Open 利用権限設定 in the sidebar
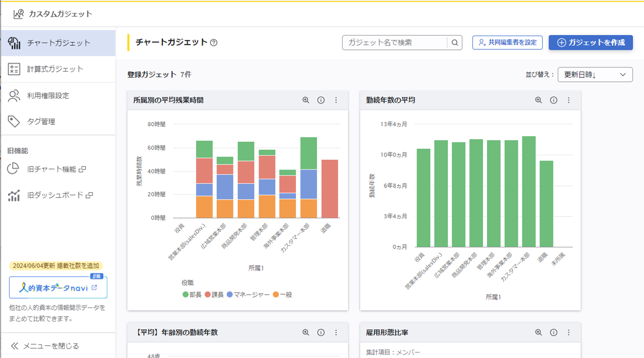This screenshot has height=358, width=644. [58, 96]
